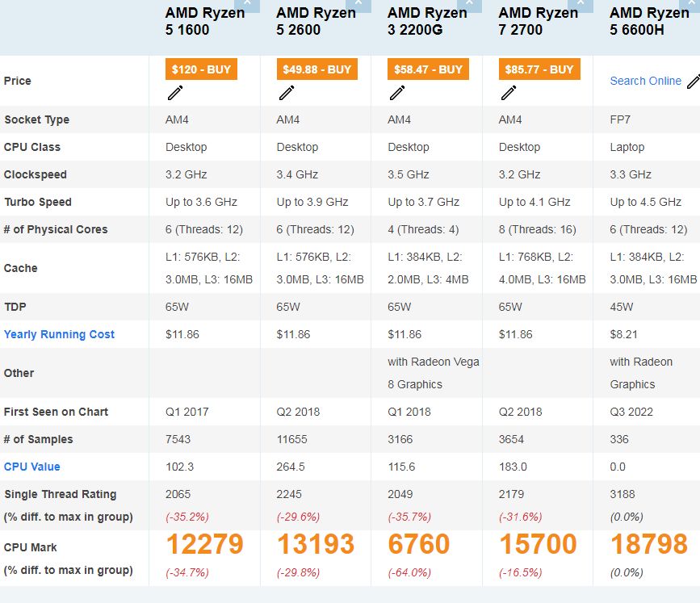Image resolution: width=700 pixels, height=603 pixels.
Task: Click the # of Physical Cores label
Action: (56, 229)
